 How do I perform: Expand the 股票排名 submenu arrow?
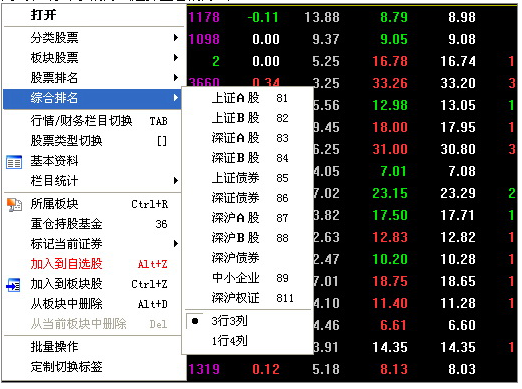[176, 78]
